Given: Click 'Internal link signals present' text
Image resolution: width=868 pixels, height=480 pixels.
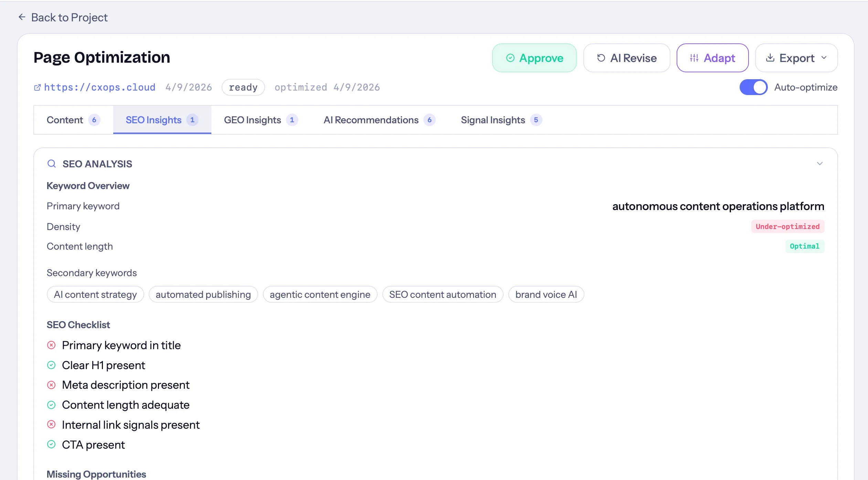Looking at the screenshot, I should [131, 425].
